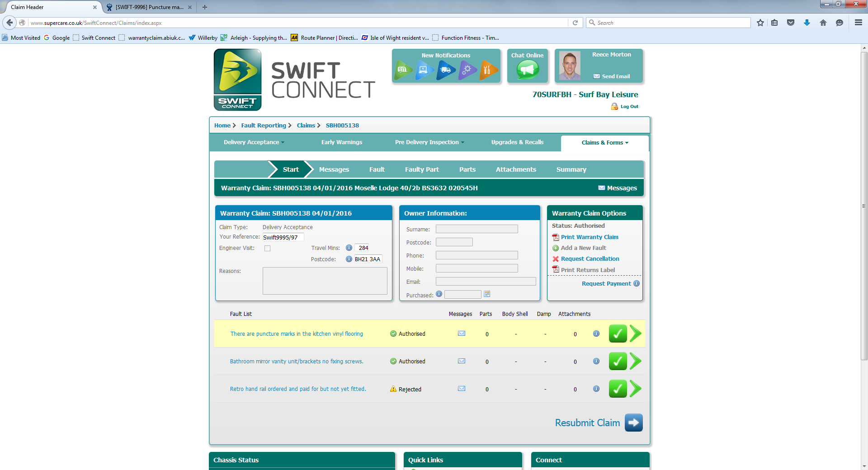The height and width of the screenshot is (470, 868).
Task: Click info icon beside BH21 3AA postcode
Action: 349,259
